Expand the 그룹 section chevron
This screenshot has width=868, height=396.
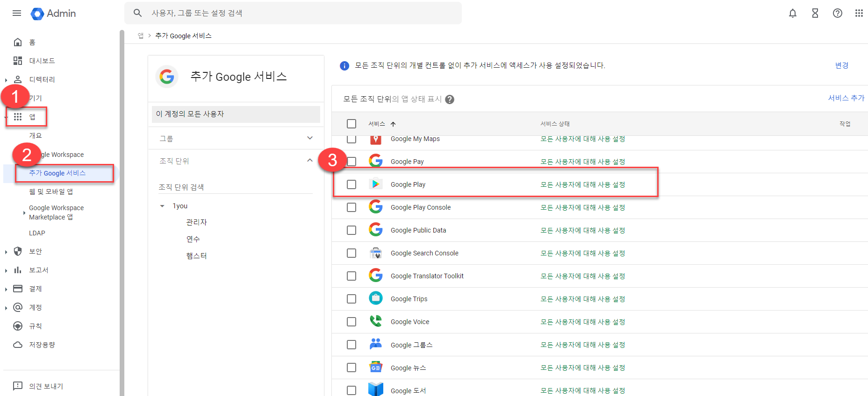(x=310, y=138)
